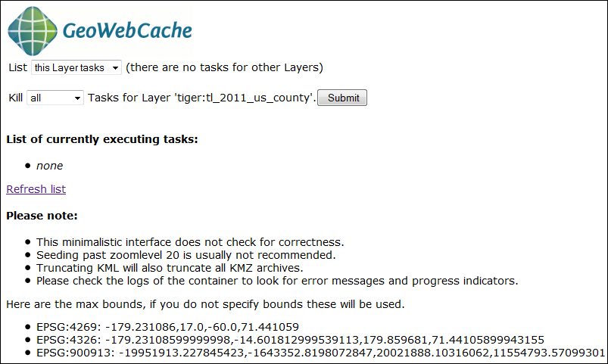
Task: Click the 'minimalistic interface' note line
Action: pyautogui.click(x=190, y=242)
